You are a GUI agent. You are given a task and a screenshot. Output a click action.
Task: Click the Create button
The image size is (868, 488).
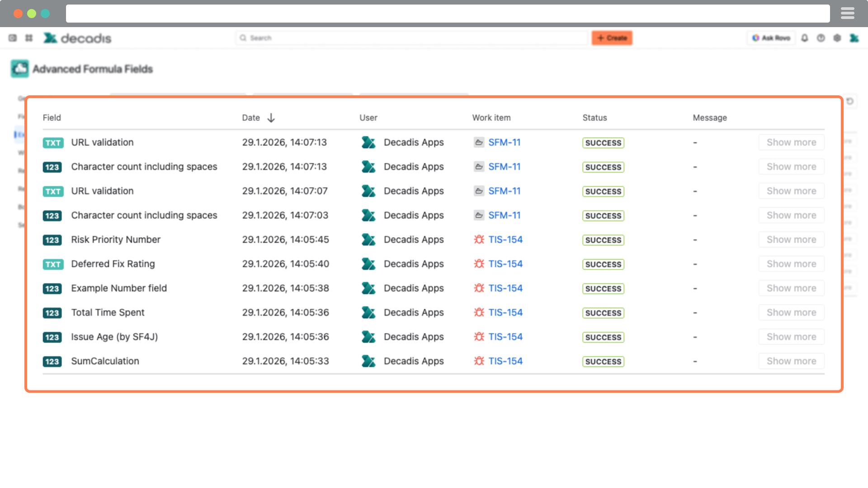[x=612, y=38]
